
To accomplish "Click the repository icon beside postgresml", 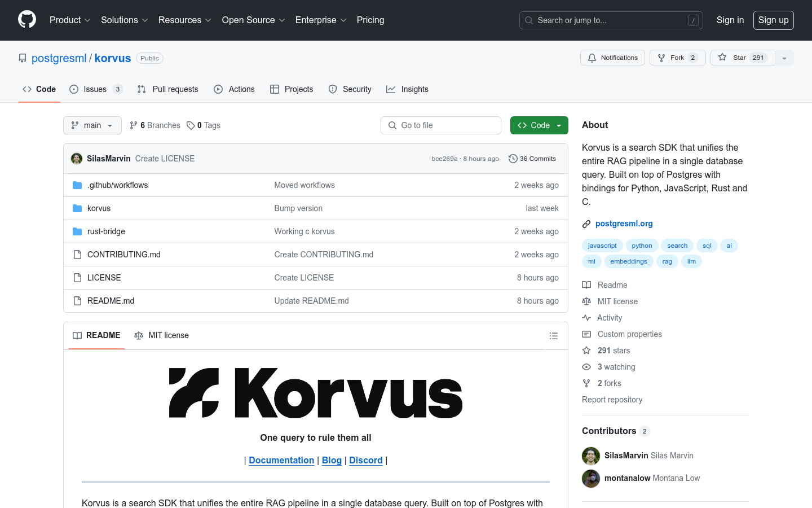I will pos(23,58).
